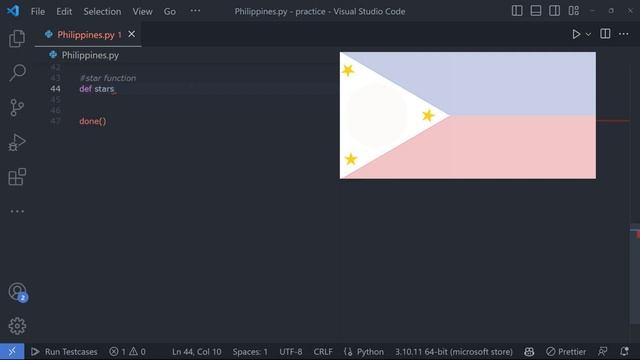Click line number 44 in gutter
The height and width of the screenshot is (360, 640).
tap(55, 89)
